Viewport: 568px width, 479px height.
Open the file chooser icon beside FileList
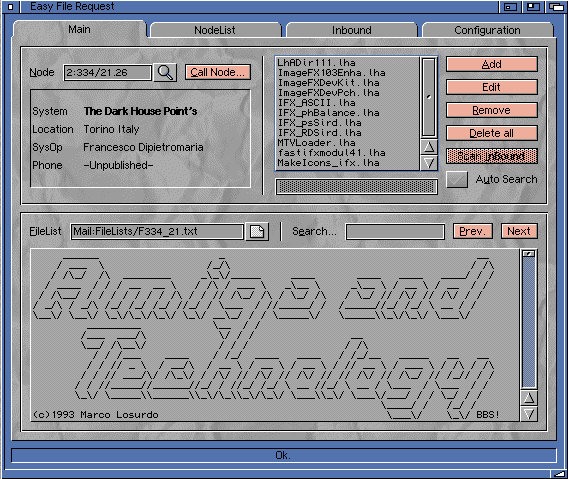(257, 232)
